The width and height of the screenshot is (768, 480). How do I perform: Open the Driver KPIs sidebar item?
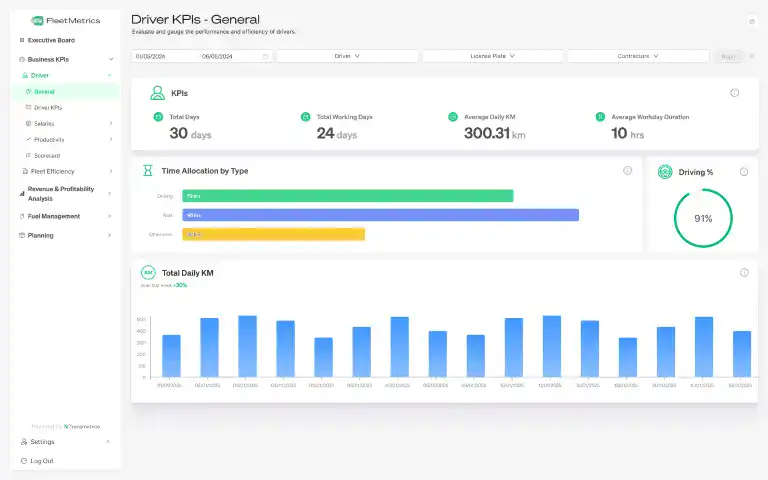(48, 108)
